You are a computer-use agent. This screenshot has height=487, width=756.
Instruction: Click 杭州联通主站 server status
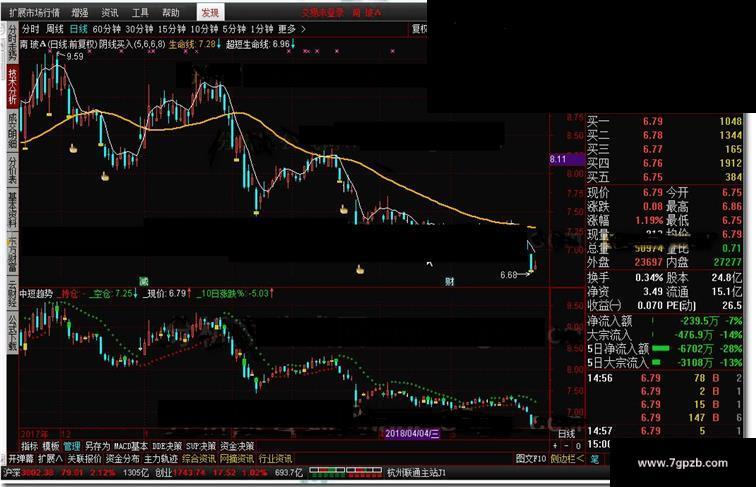click(x=417, y=473)
